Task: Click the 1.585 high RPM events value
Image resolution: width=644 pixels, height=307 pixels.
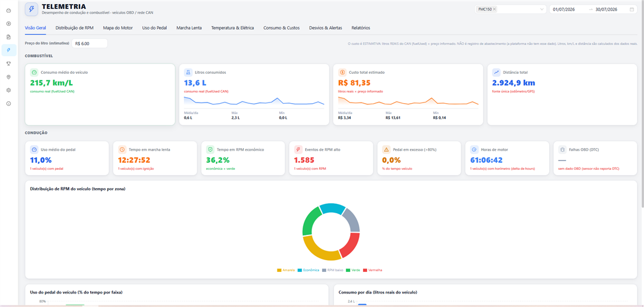Action: [x=303, y=160]
